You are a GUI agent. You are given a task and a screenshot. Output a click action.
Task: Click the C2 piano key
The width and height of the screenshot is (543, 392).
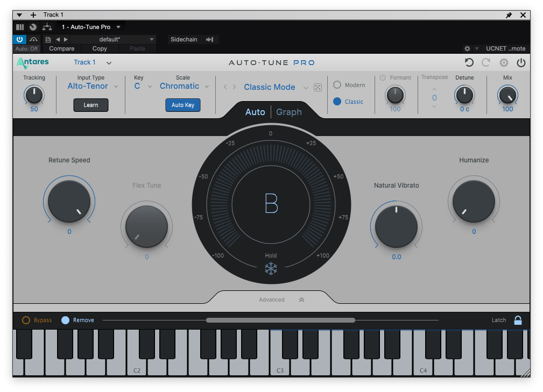137,367
